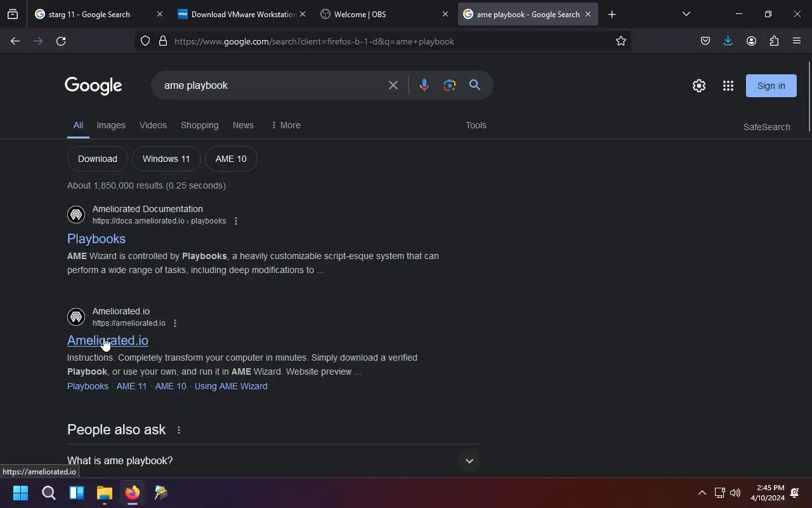
Task: Submit search with the magnifier icon
Action: coord(475,85)
